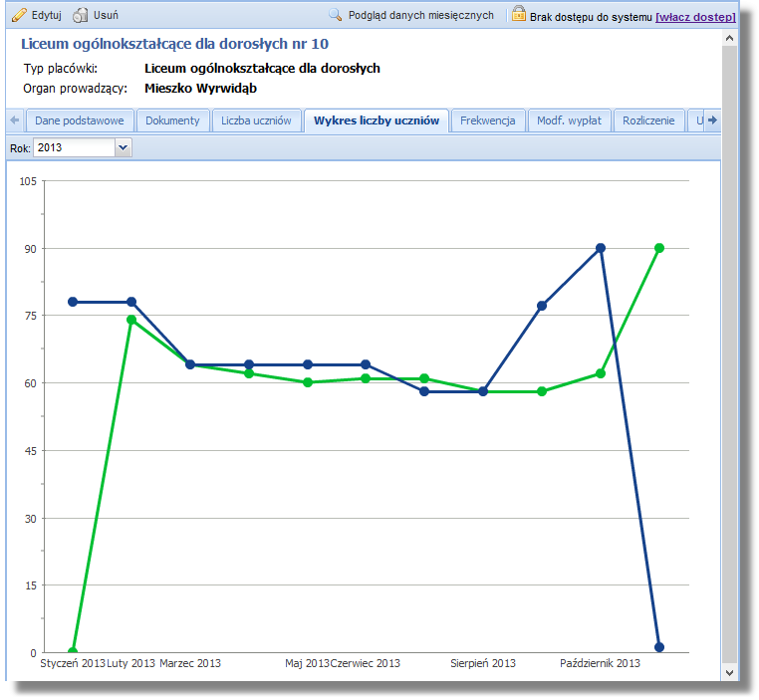Click green data point for Luty 2013

click(x=131, y=320)
